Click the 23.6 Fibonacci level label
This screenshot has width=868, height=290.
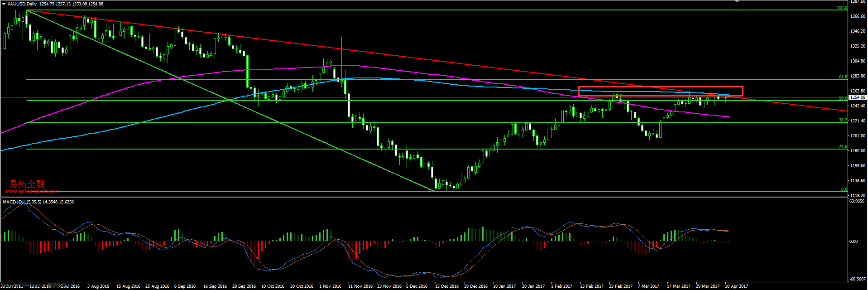[x=843, y=147]
